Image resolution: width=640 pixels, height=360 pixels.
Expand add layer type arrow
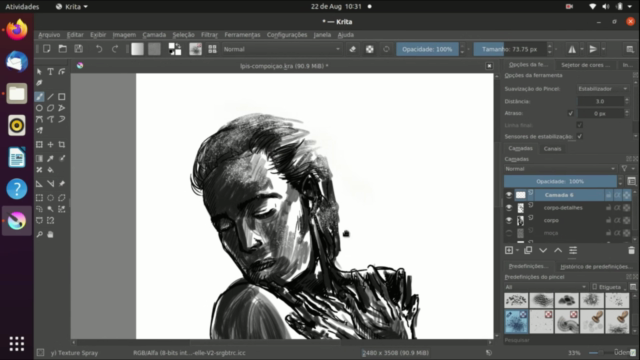518,251
